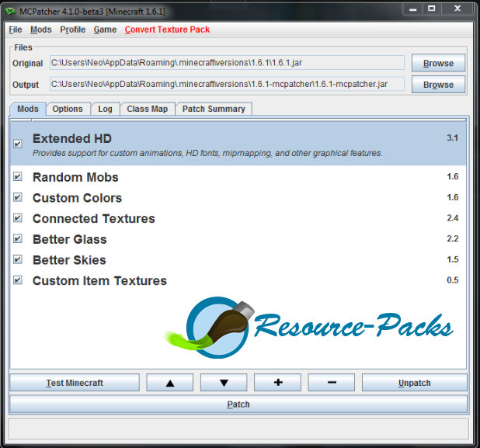This screenshot has height=448, width=480.
Task: Click the plus add mod button
Action: click(x=277, y=383)
